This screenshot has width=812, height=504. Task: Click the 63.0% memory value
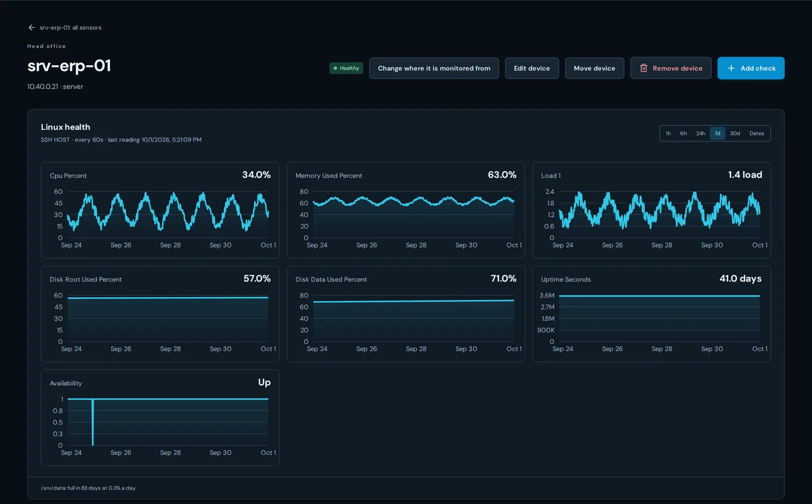coord(502,175)
